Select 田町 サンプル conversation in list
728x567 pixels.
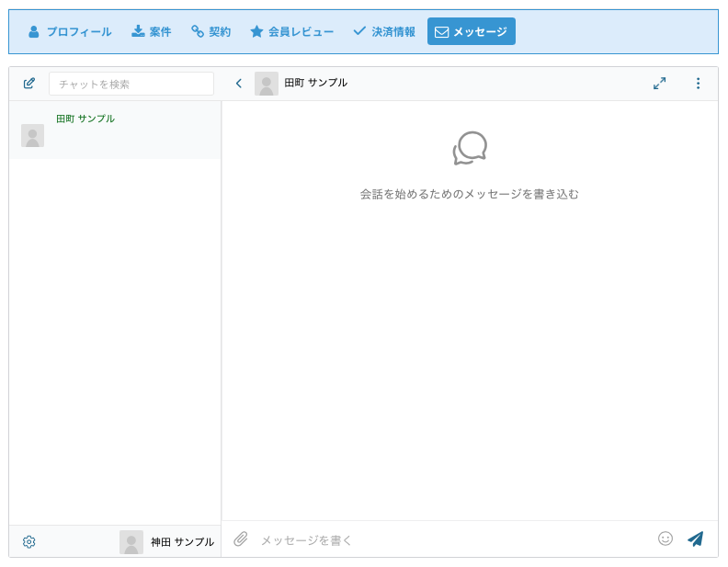tap(115, 130)
